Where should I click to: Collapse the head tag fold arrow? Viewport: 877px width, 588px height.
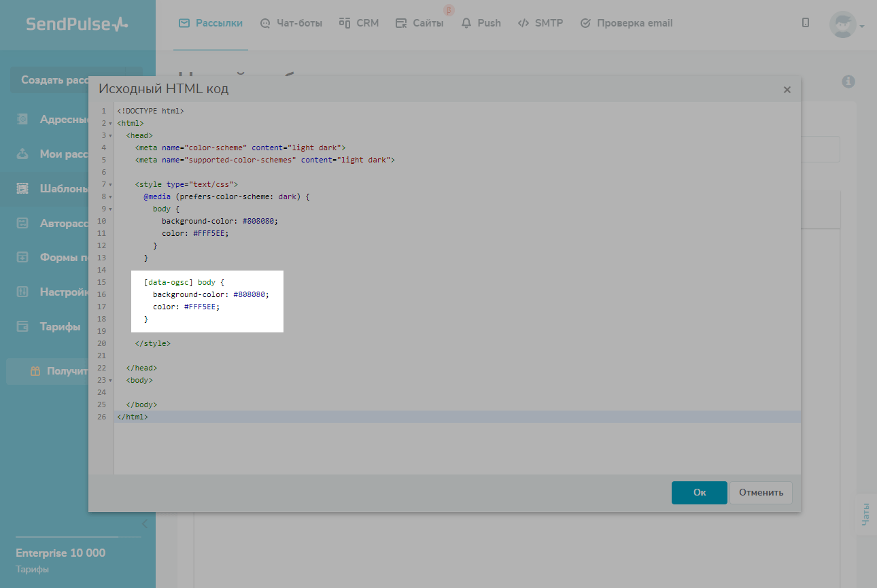click(x=110, y=136)
